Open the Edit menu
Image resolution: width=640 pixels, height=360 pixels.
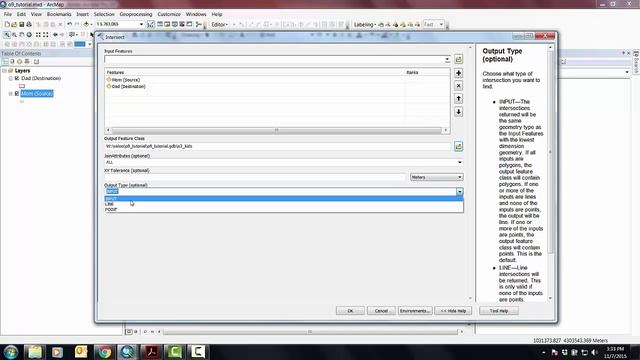21,14
